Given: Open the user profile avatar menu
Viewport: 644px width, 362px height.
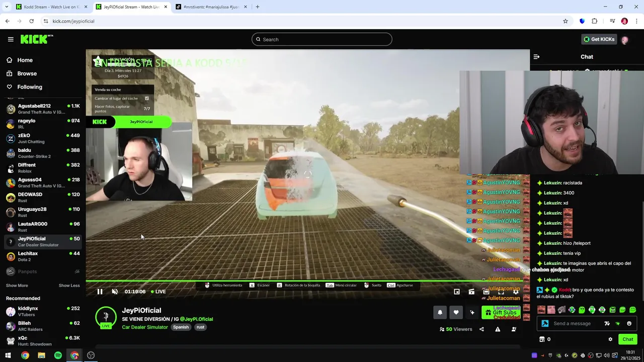Looking at the screenshot, I should point(625,39).
